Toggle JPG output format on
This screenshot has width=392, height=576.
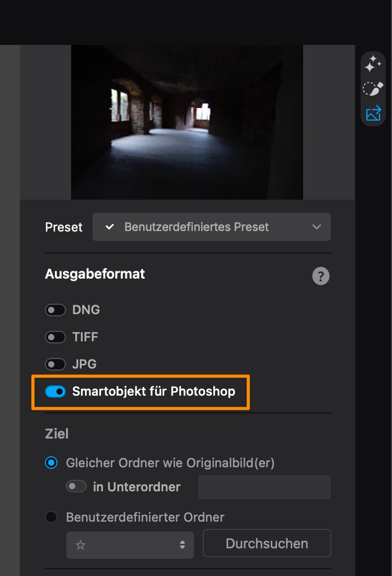coord(55,364)
